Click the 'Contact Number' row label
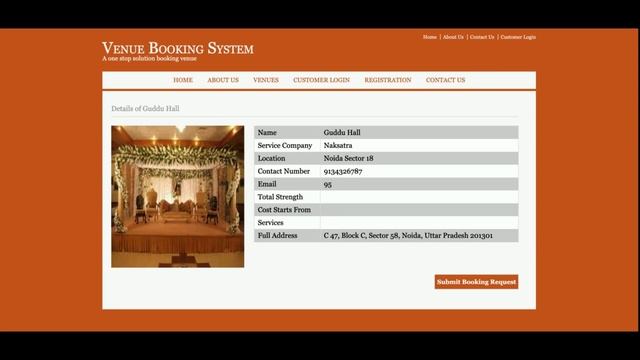Viewport: 640px width, 360px height. [x=284, y=171]
